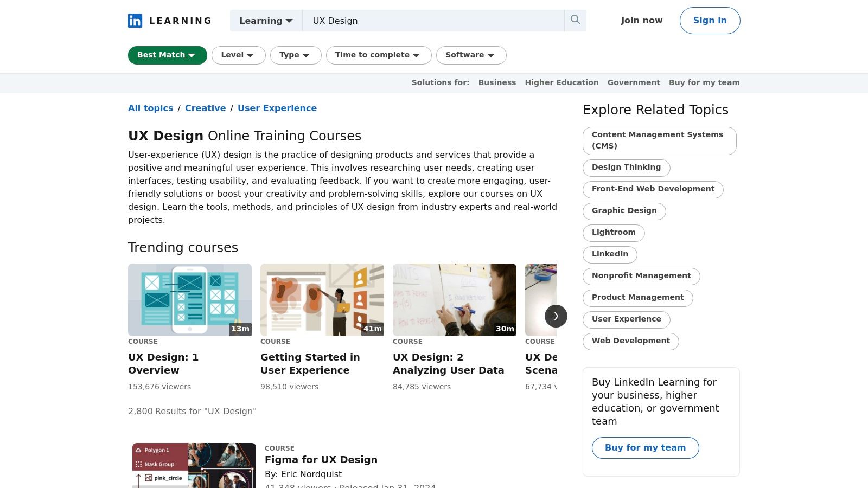Click the UX Design search input field
This screenshot has height=488, width=868.
pyautogui.click(x=434, y=21)
